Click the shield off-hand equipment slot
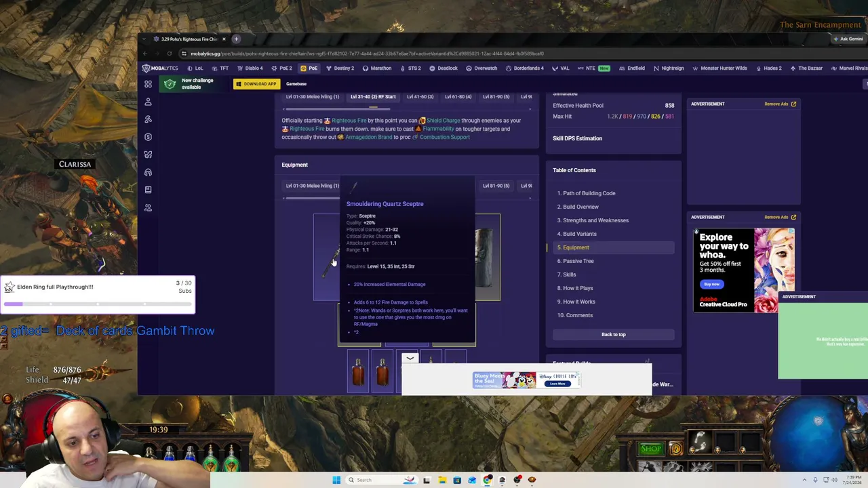The image size is (868, 488). coord(488,258)
